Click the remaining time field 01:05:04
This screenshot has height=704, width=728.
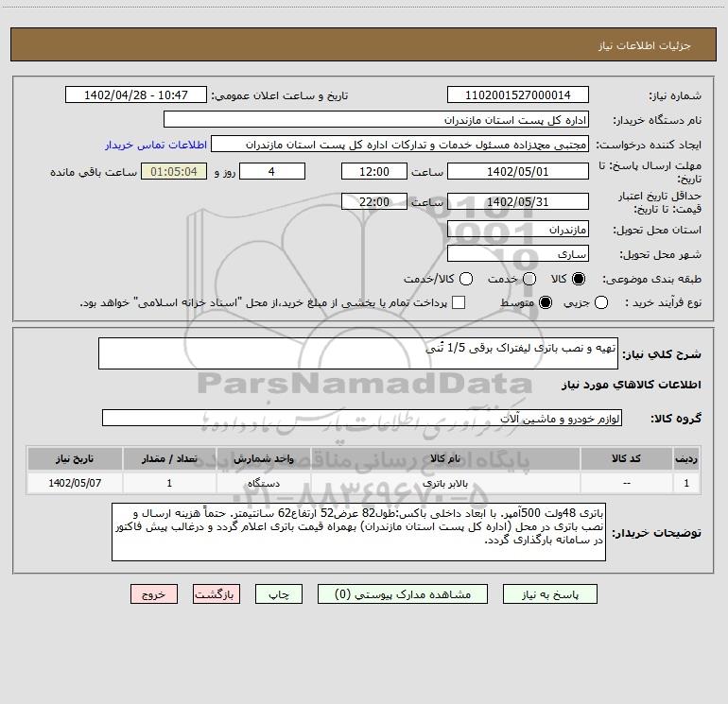tap(174, 172)
